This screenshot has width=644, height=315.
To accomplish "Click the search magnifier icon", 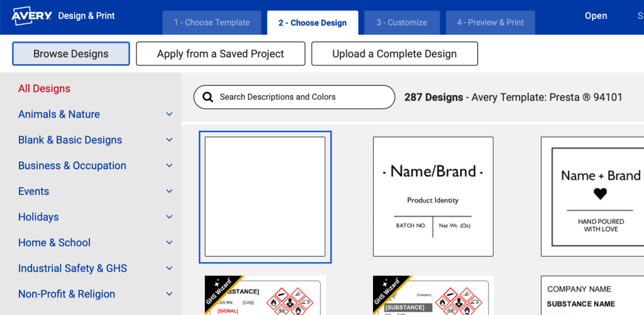I will [x=207, y=97].
